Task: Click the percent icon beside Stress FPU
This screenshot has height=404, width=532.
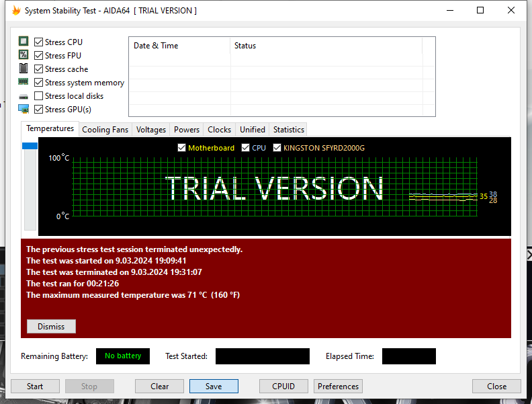Action: pos(24,54)
